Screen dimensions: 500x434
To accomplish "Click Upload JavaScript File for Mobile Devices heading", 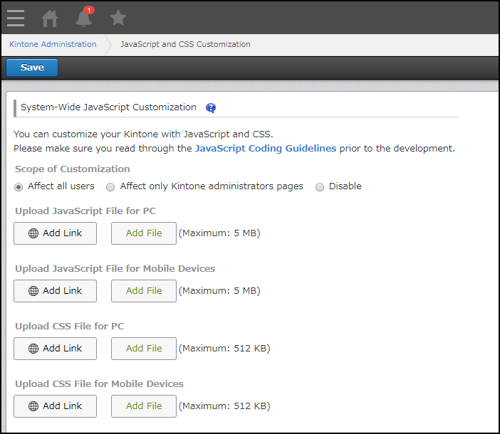I will tap(115, 269).
